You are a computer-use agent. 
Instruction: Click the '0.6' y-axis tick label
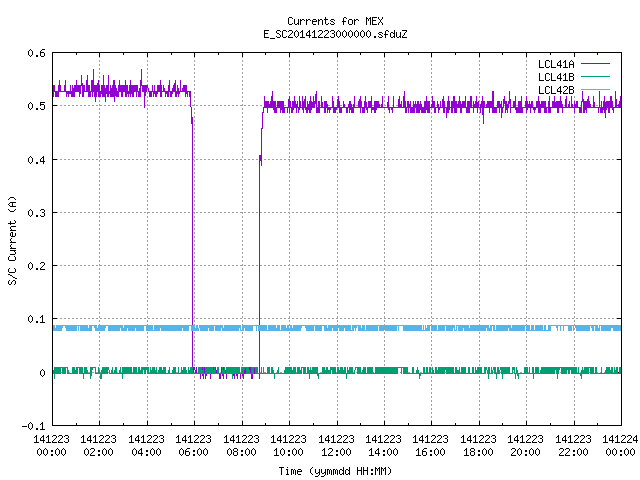(x=36, y=53)
